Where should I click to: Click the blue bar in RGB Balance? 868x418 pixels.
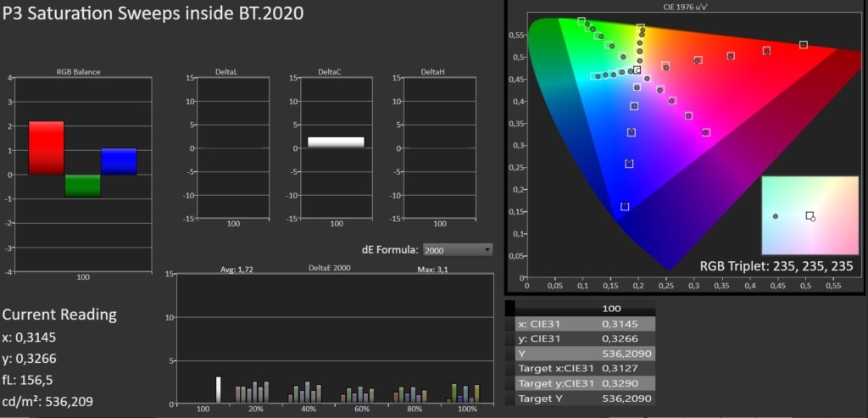click(119, 161)
